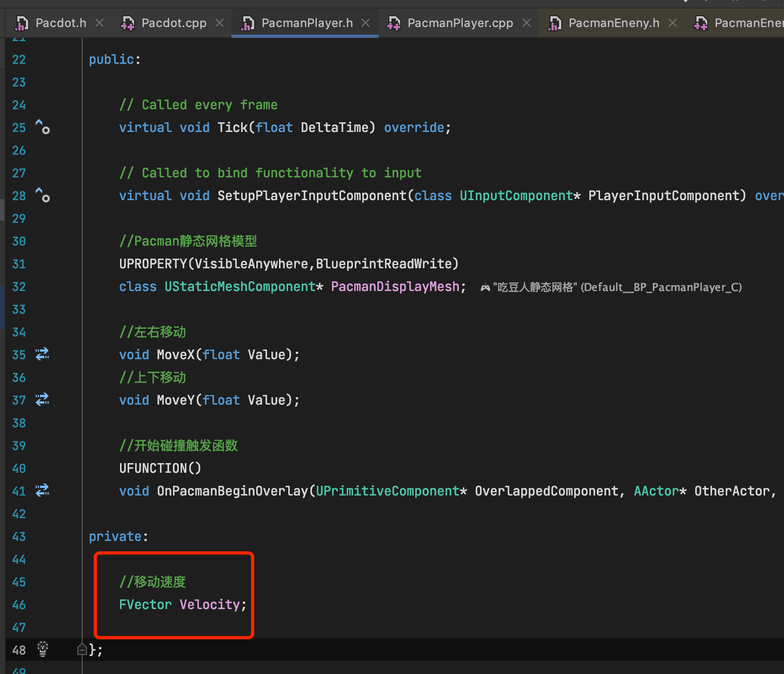Click the file icon in the PacmanEneny.h tab
The image size is (784, 674).
[554, 23]
